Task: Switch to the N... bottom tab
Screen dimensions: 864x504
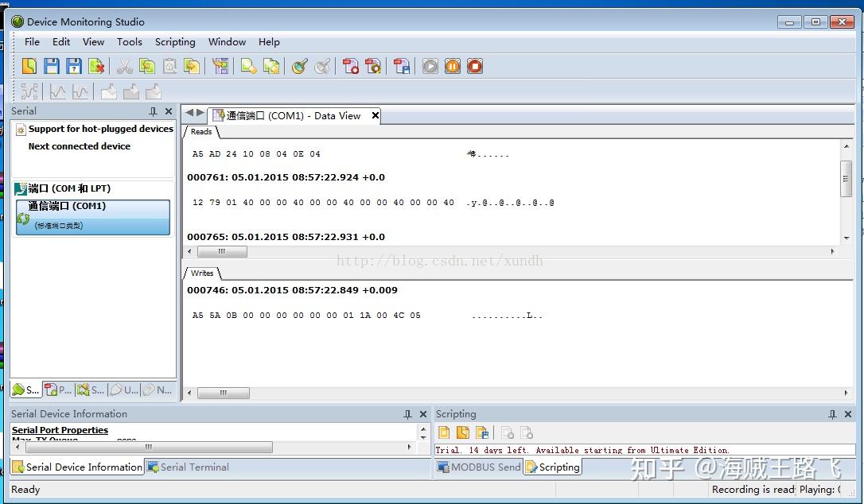Action: click(x=157, y=390)
